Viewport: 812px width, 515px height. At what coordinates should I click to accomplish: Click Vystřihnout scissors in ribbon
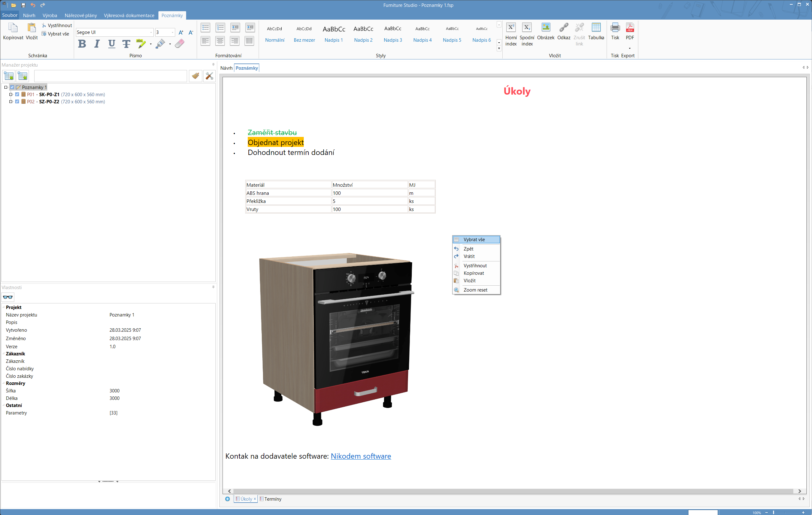(x=57, y=25)
